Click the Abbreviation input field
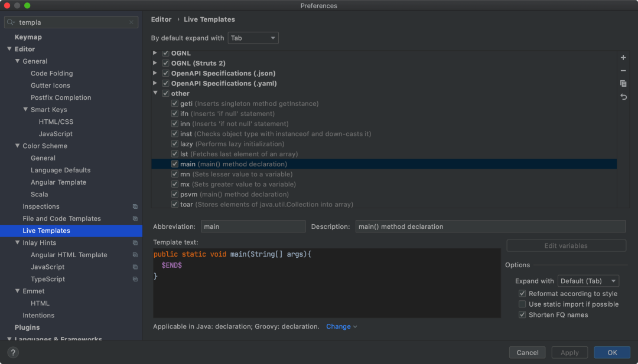Screen dimensions: 638x364 253,227
